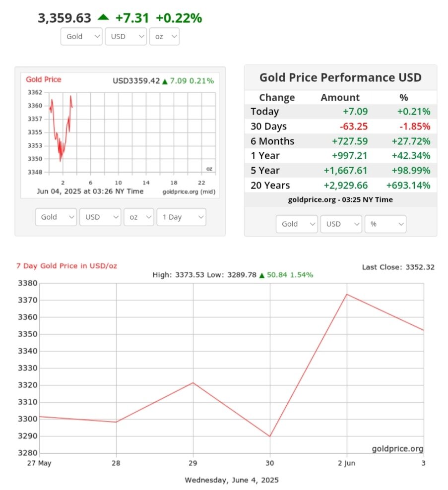
Task: Open the USD dropdown below the mini chart
Action: coord(100,217)
